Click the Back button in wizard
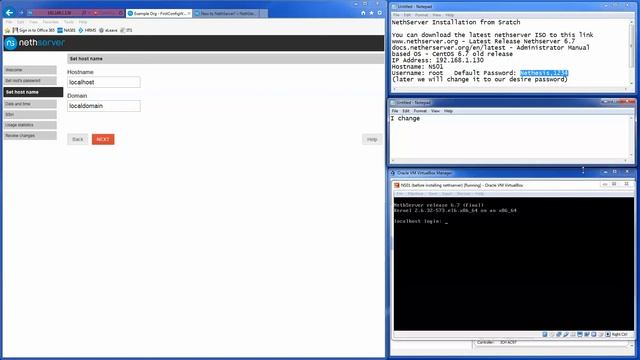The image size is (640, 360). click(x=78, y=140)
